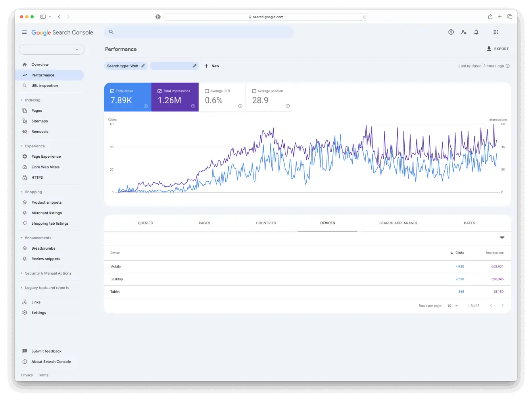Enable the Average position checkbox

(x=254, y=91)
